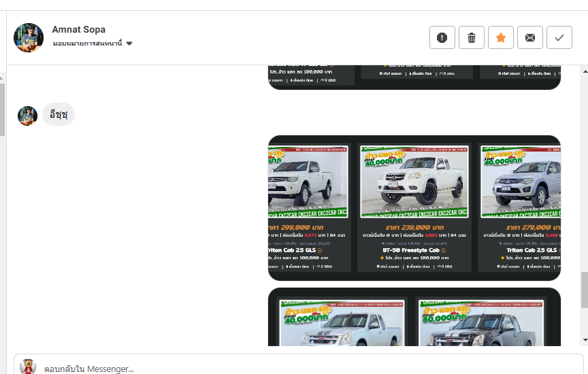Expand the assign conversation dropdown arrow
The width and height of the screenshot is (588, 374).
coord(129,44)
